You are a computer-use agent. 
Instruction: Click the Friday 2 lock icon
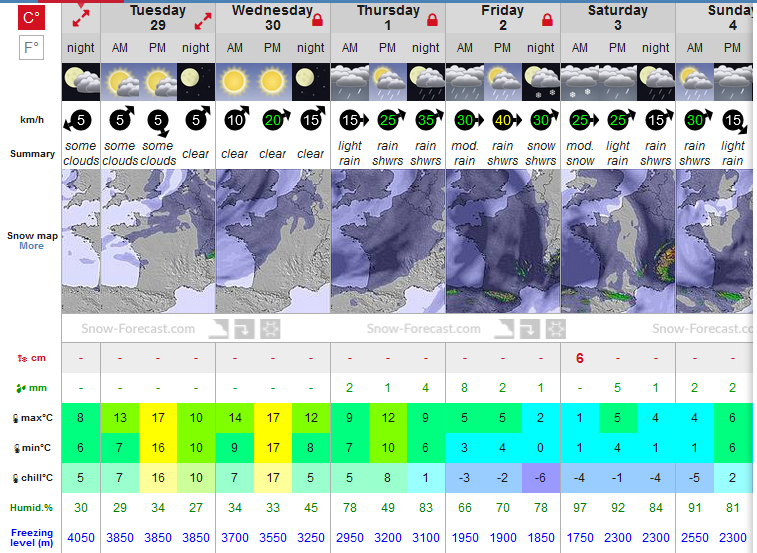[547, 19]
